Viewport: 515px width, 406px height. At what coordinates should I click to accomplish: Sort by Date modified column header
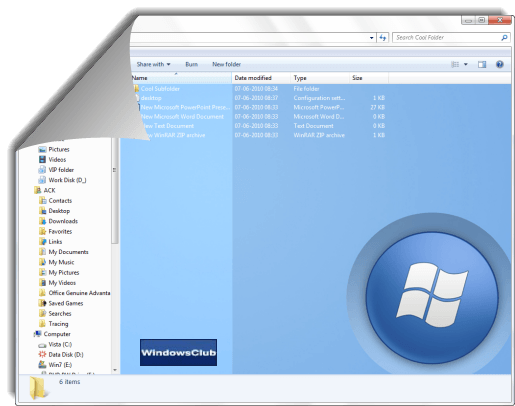[x=261, y=78]
